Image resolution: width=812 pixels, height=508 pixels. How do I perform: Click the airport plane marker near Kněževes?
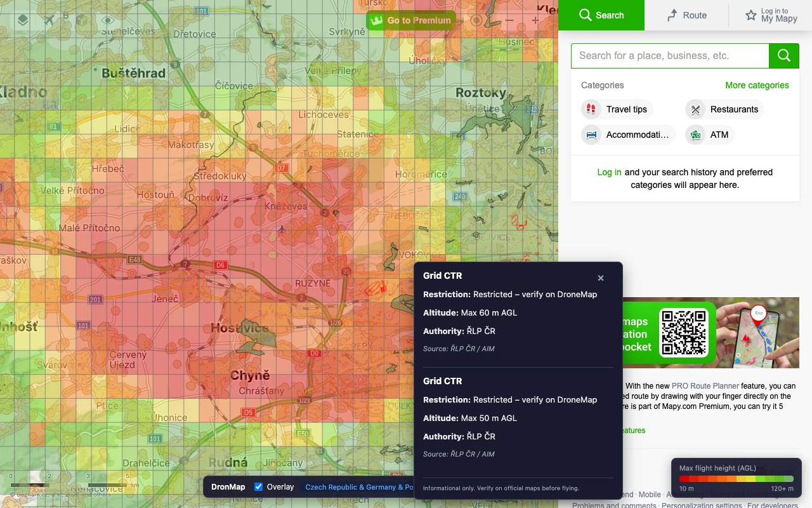282,229
